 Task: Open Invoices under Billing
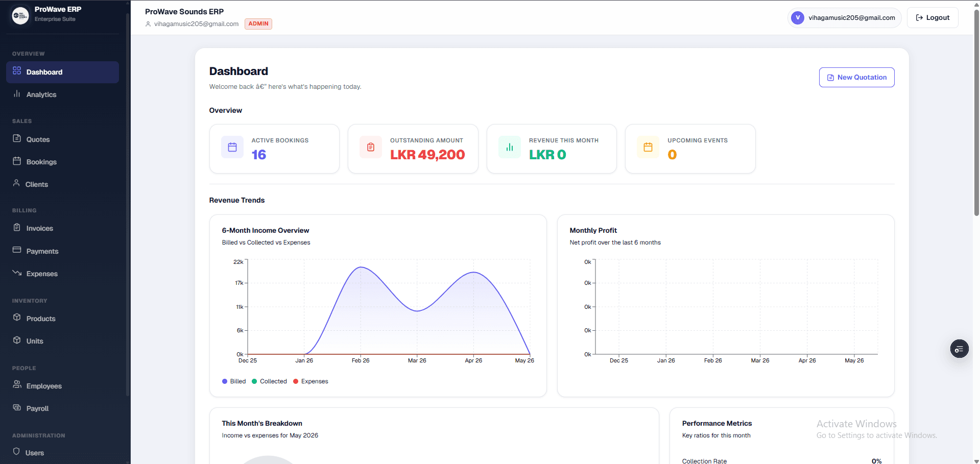(62, 228)
